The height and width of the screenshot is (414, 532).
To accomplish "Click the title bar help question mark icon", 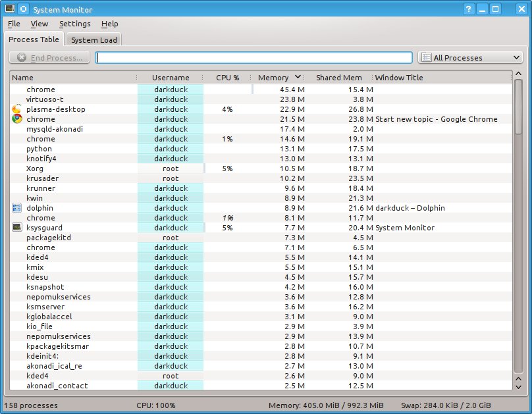I will tap(469, 9).
